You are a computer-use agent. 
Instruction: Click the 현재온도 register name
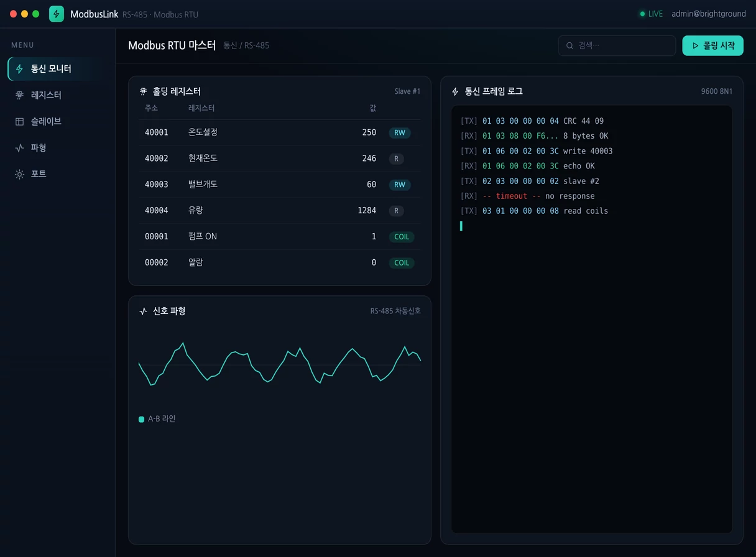pyautogui.click(x=203, y=159)
